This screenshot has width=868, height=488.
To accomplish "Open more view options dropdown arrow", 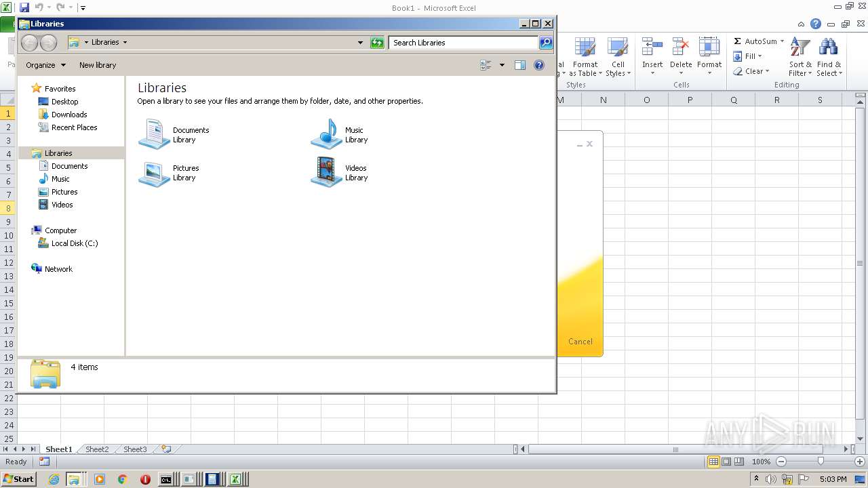I will coord(502,65).
